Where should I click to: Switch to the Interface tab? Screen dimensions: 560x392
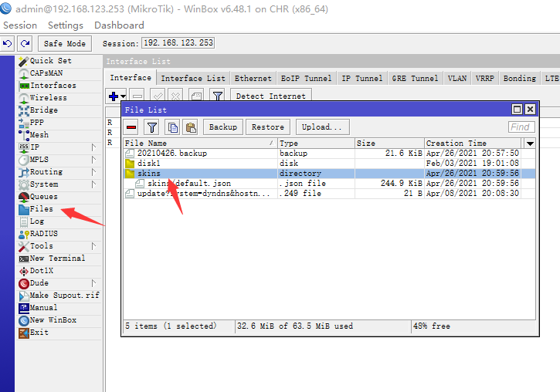tap(131, 78)
